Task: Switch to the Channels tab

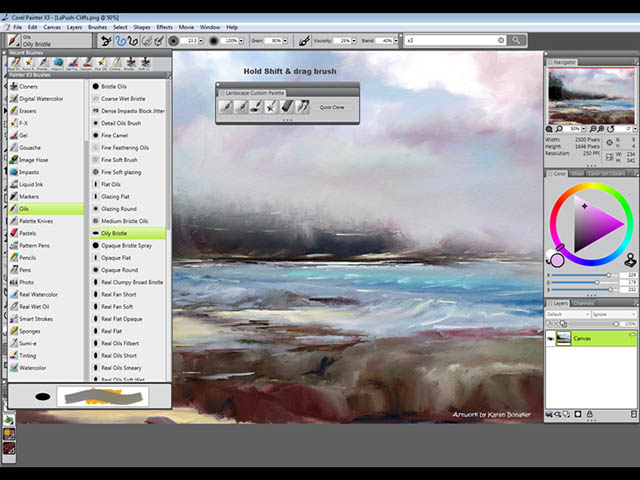Action: [x=583, y=303]
